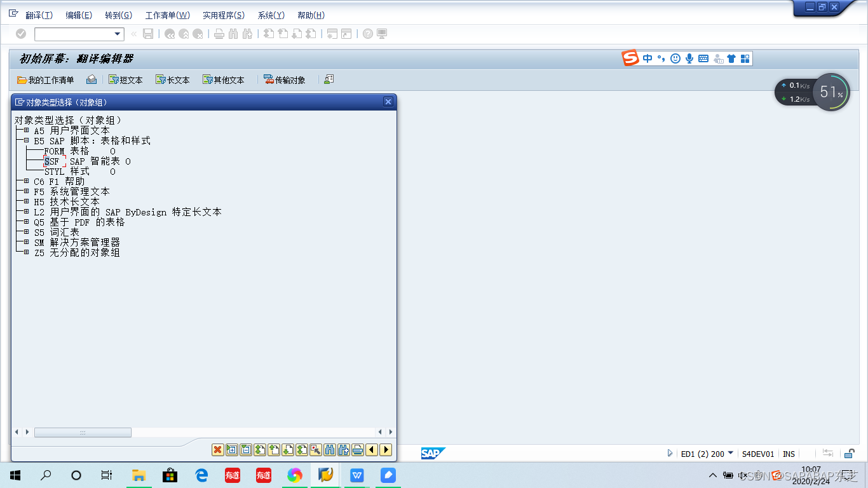Image resolution: width=868 pixels, height=488 pixels.
Task: Expand the L2 SAP ByDesign 特定长文本 node
Action: (26, 212)
